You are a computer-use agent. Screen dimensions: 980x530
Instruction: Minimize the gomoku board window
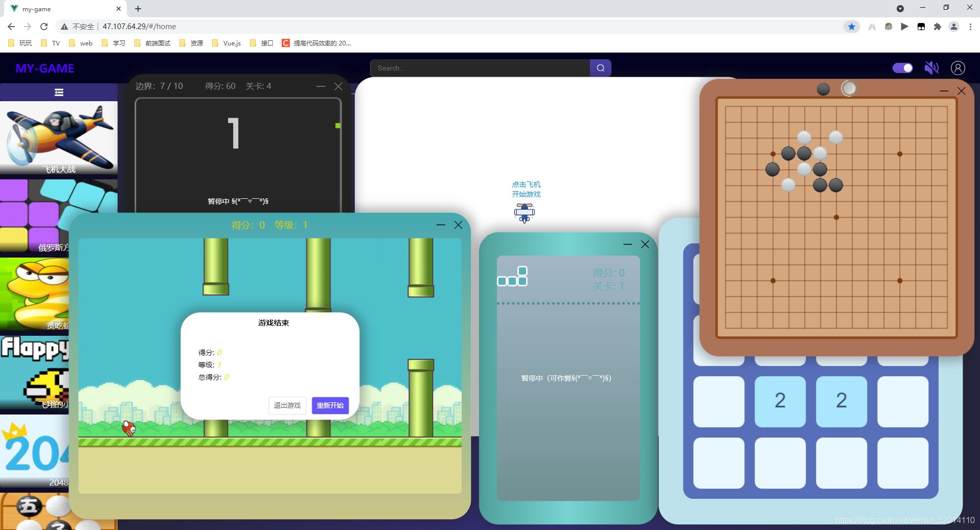[x=944, y=91]
